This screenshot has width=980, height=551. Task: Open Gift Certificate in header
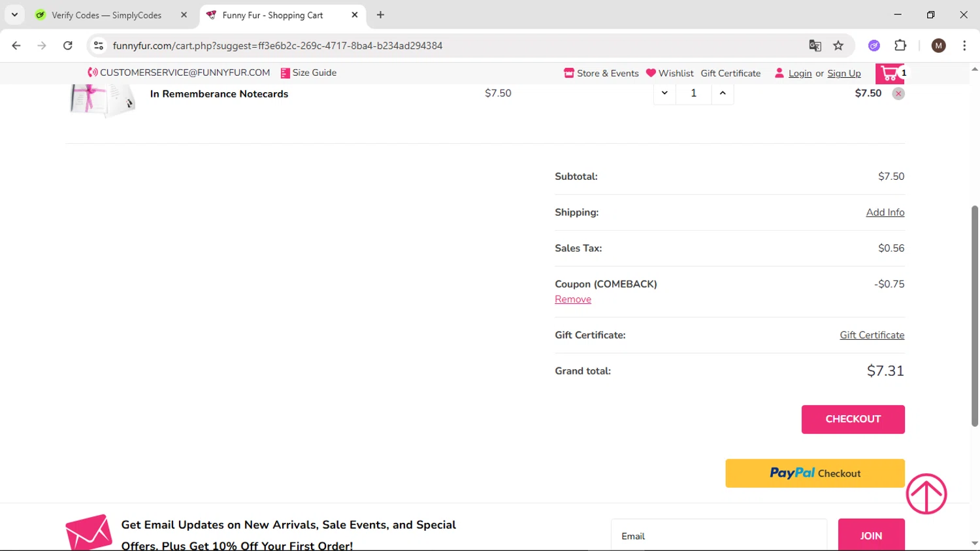(x=730, y=73)
